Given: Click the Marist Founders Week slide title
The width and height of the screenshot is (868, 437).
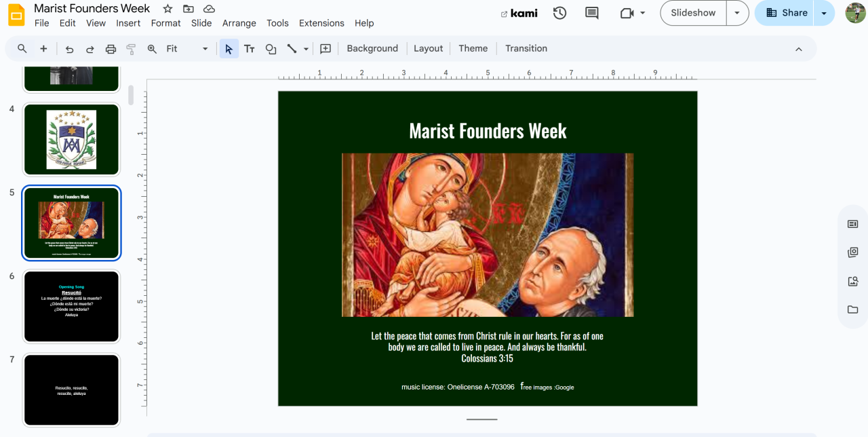Looking at the screenshot, I should (x=488, y=130).
